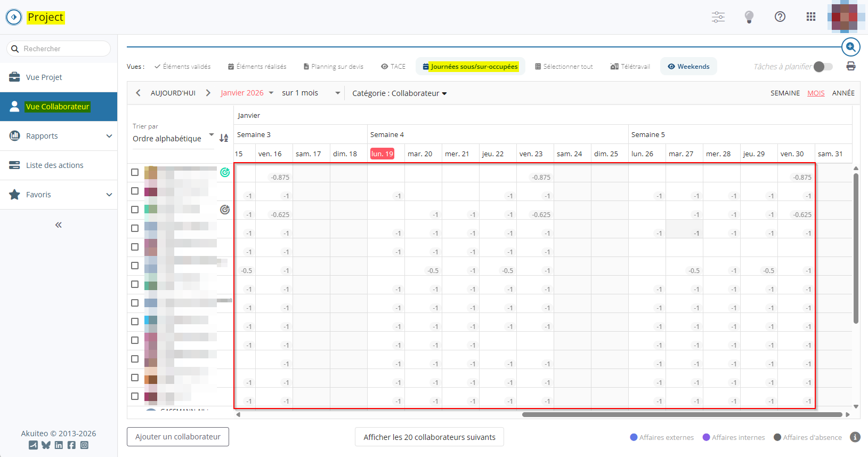Expand the Catégorie : Collaborateur dropdown
Screen dimensions: 868x457
pos(399,93)
